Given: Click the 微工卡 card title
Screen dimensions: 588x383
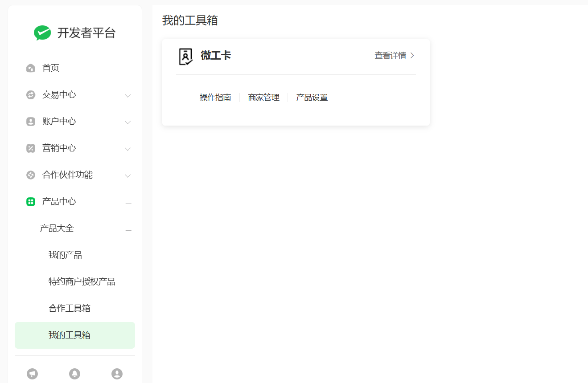Looking at the screenshot, I should pos(216,56).
